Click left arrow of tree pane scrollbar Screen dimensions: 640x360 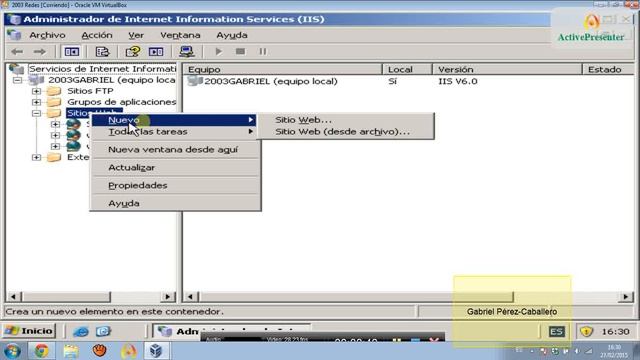13,297
